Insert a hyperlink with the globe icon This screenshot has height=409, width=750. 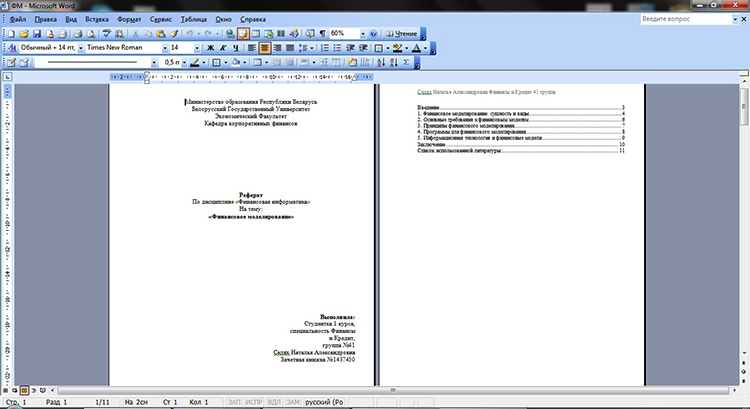point(231,33)
